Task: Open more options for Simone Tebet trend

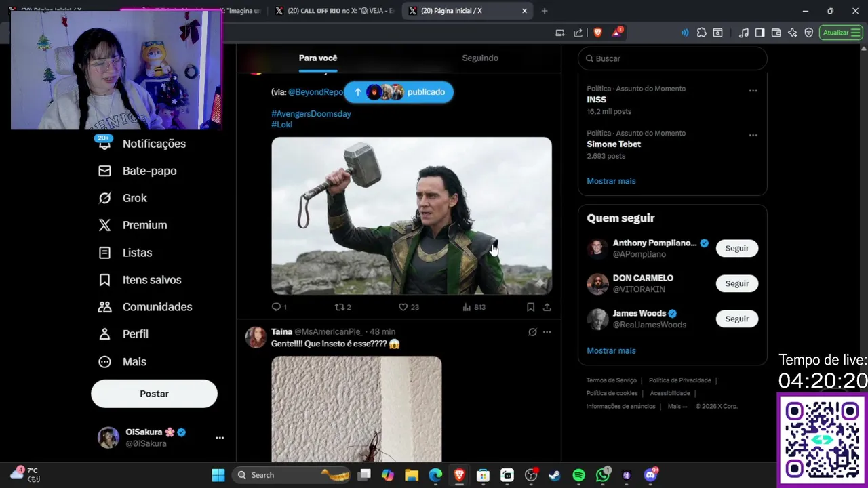Action: (753, 135)
